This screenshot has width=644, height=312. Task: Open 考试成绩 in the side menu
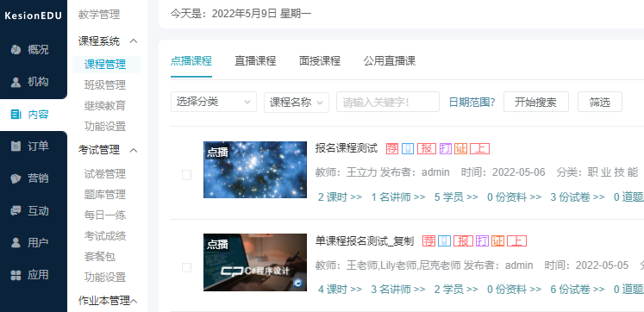[x=105, y=236]
